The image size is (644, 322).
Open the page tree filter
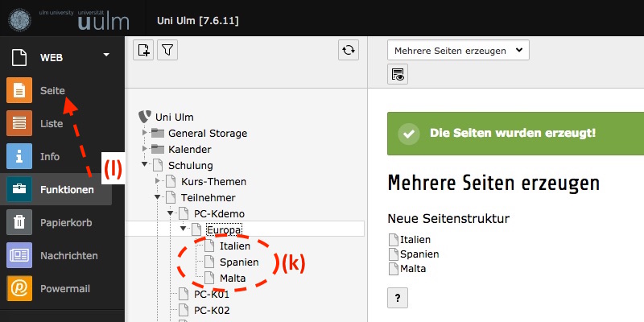tap(167, 50)
